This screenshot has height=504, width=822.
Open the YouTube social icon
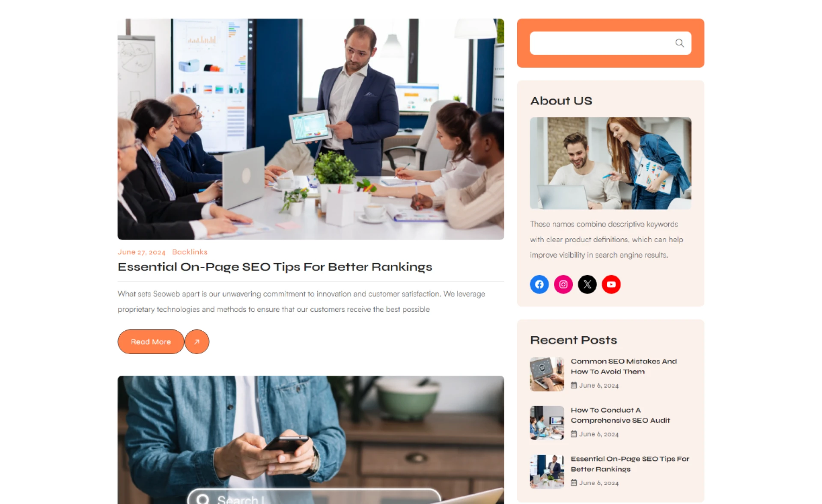point(611,284)
